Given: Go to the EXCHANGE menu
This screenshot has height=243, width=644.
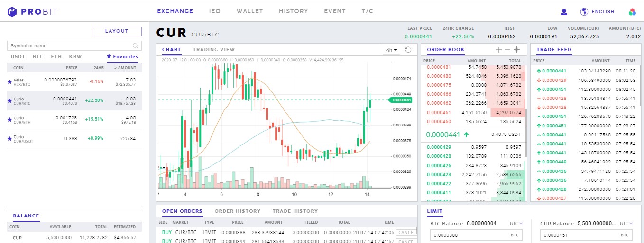Looking at the screenshot, I should (x=175, y=11).
